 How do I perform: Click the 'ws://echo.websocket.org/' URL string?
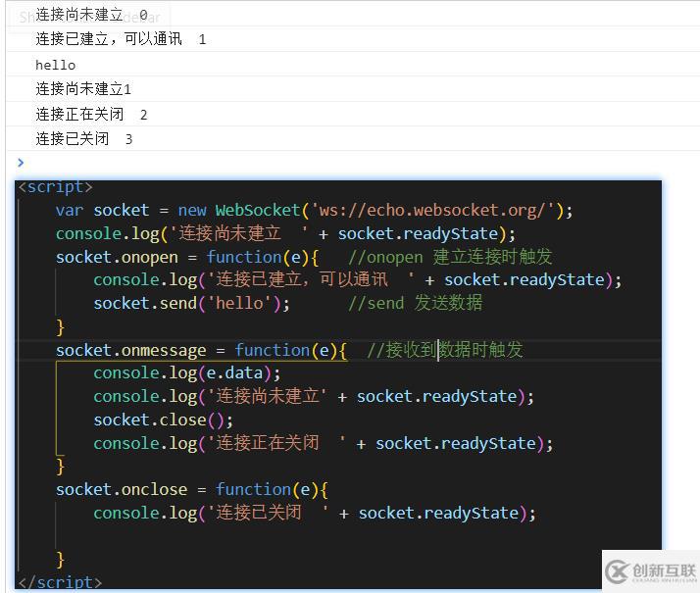tap(435, 210)
